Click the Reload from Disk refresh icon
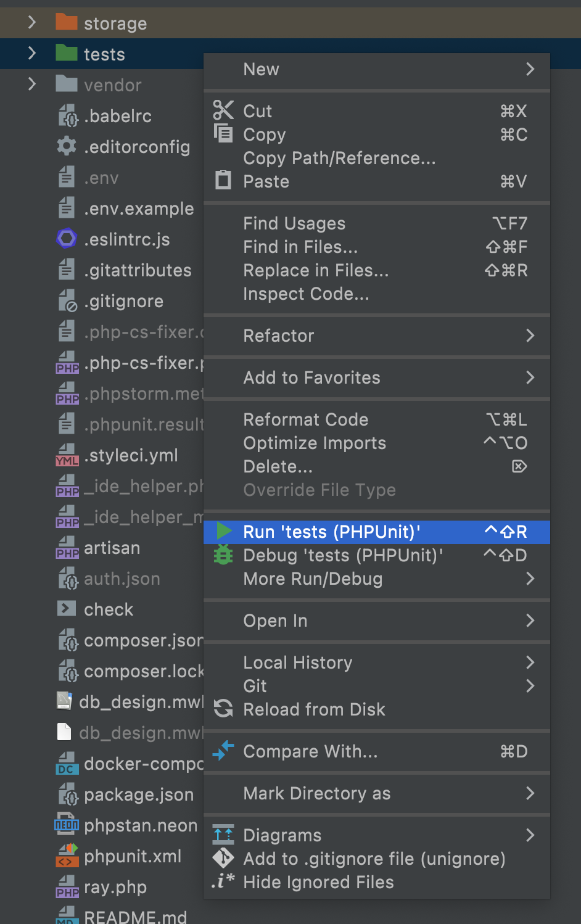 click(223, 709)
